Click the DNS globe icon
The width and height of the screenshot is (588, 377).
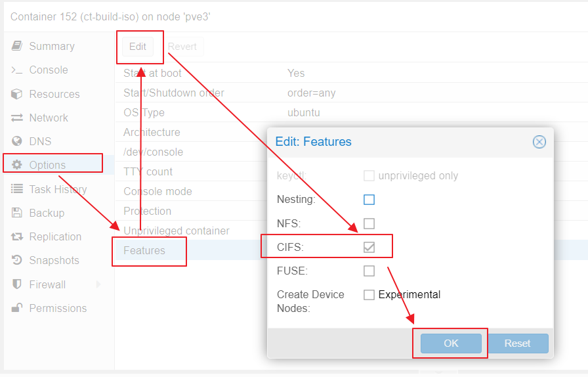(17, 141)
